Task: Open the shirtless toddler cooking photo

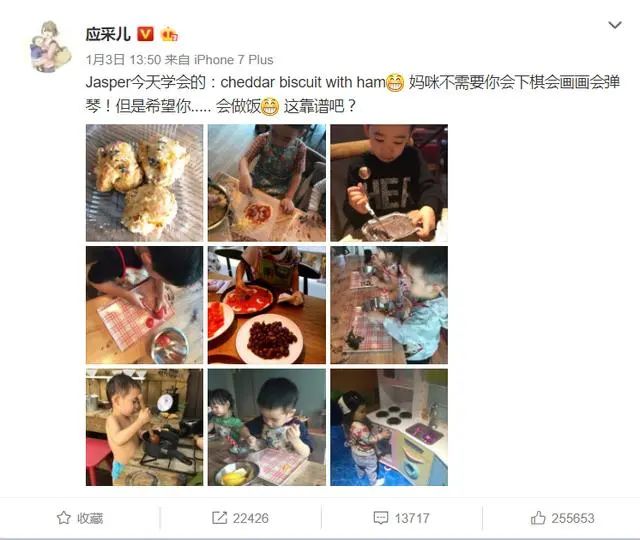Action: click(x=144, y=427)
